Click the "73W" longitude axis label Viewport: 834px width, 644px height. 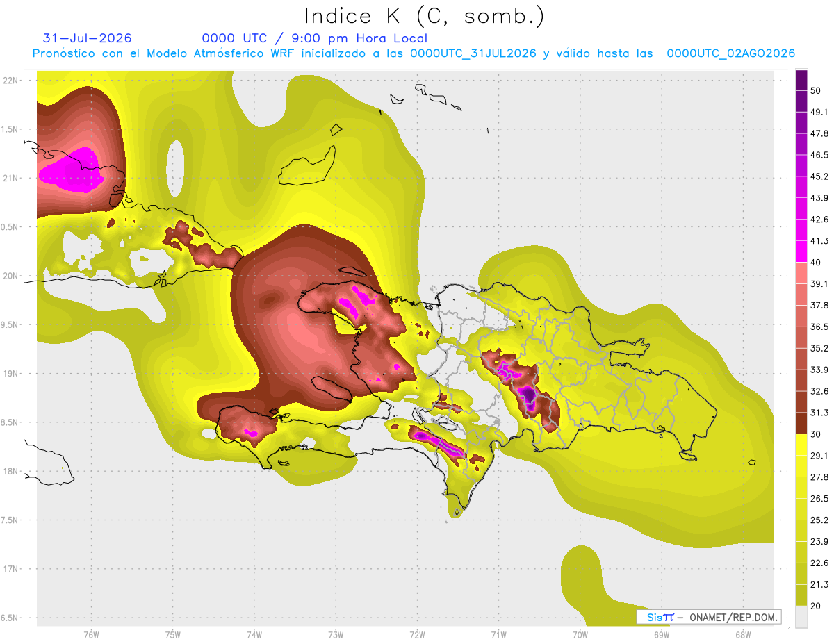336,634
